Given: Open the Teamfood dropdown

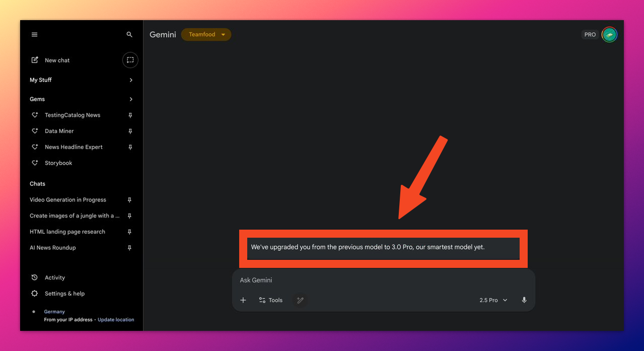Looking at the screenshot, I should click(x=206, y=35).
